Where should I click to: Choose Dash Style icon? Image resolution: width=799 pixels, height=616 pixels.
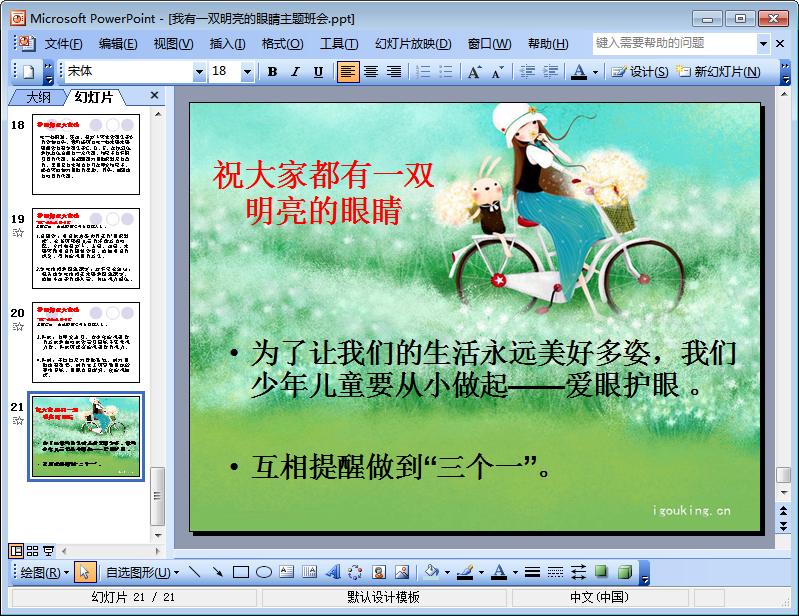(555, 572)
